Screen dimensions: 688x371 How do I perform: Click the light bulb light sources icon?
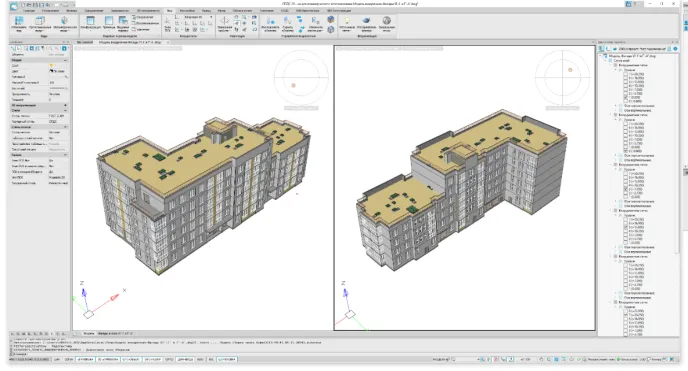(x=347, y=21)
